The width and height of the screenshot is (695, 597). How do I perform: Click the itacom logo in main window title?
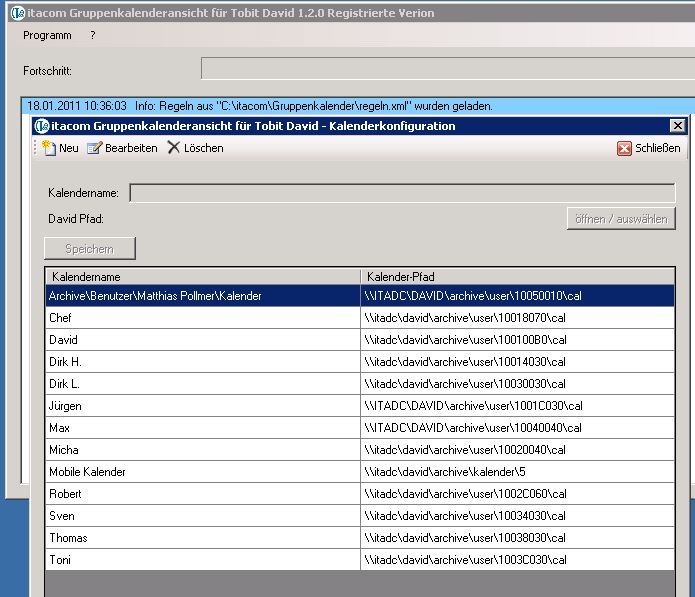18,13
